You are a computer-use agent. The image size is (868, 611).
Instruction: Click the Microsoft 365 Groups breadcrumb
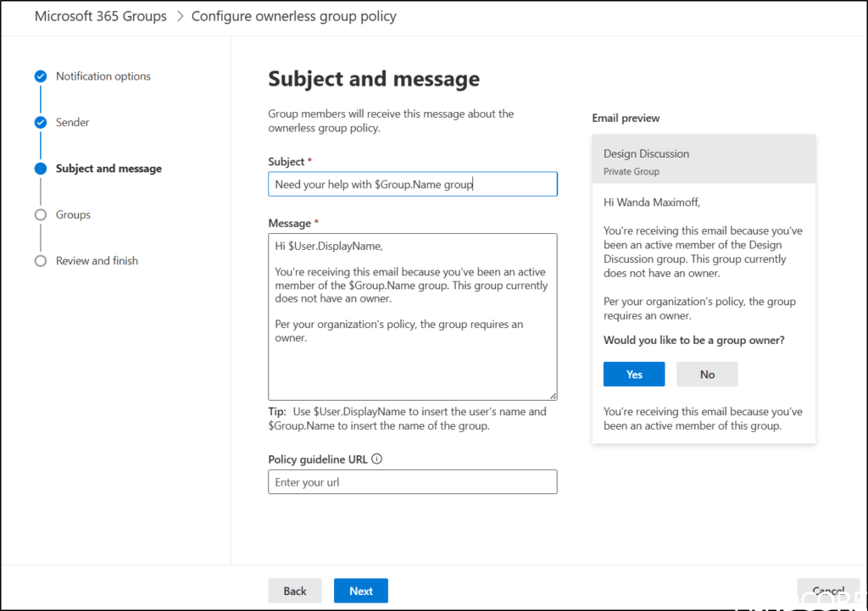(x=101, y=16)
